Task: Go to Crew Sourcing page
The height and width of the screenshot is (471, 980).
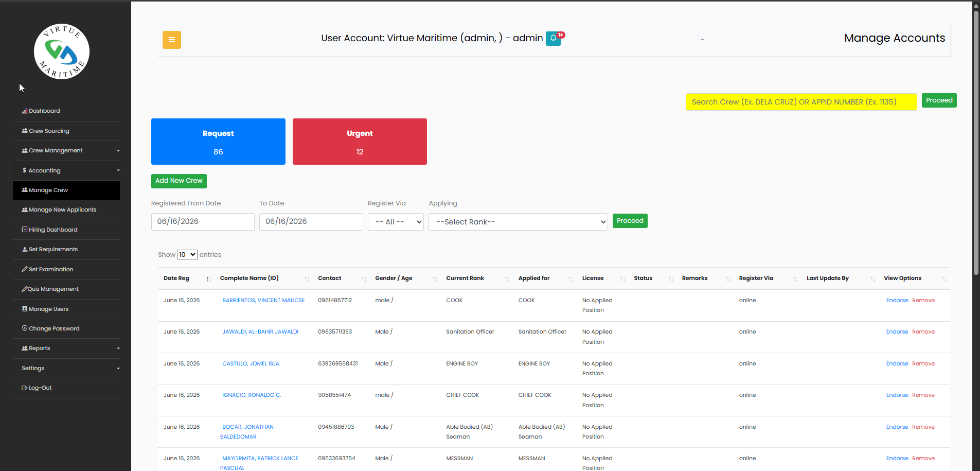Action: pos(66,131)
